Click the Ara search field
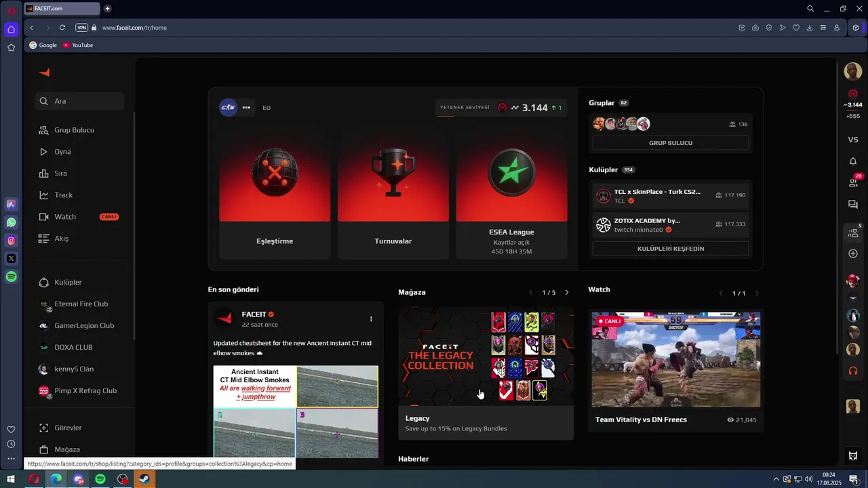This screenshot has width=868, height=488. [x=79, y=101]
